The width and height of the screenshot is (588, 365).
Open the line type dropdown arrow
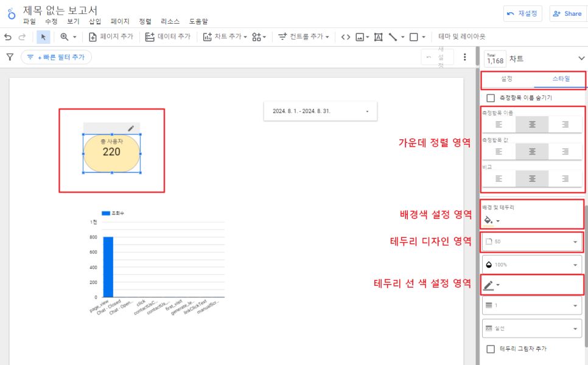point(403,36)
